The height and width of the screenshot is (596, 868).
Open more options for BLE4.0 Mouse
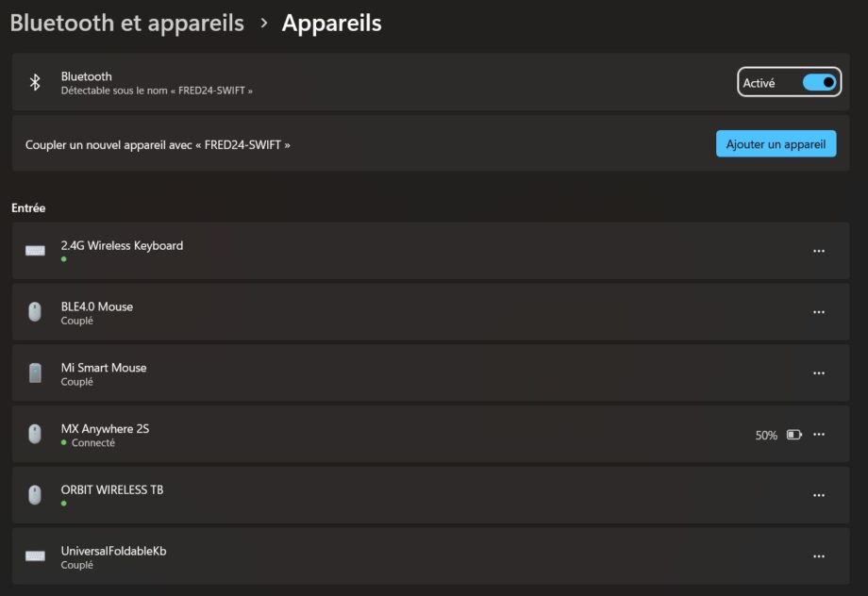[818, 312]
